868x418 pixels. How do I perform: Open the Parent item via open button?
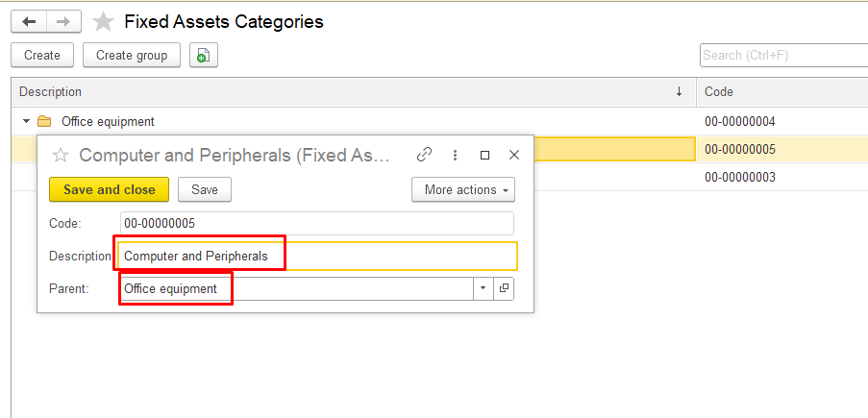tap(504, 288)
